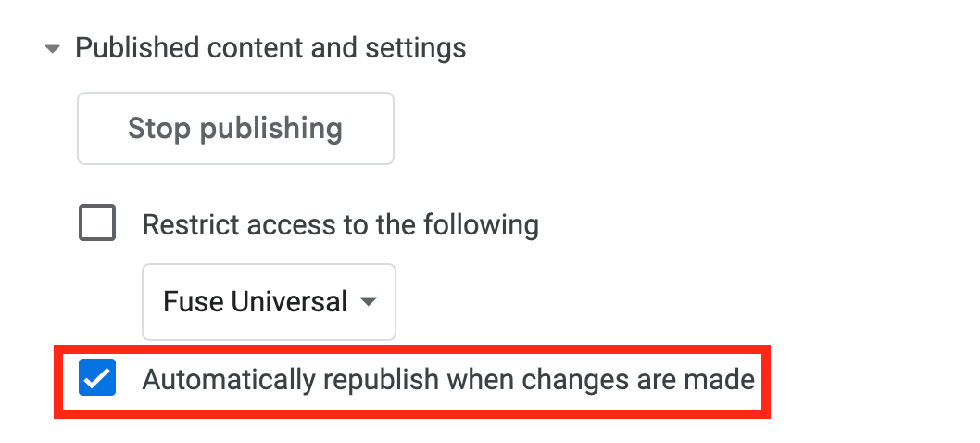Collapse the Published content and settings section
980x443 pixels.
[53, 48]
